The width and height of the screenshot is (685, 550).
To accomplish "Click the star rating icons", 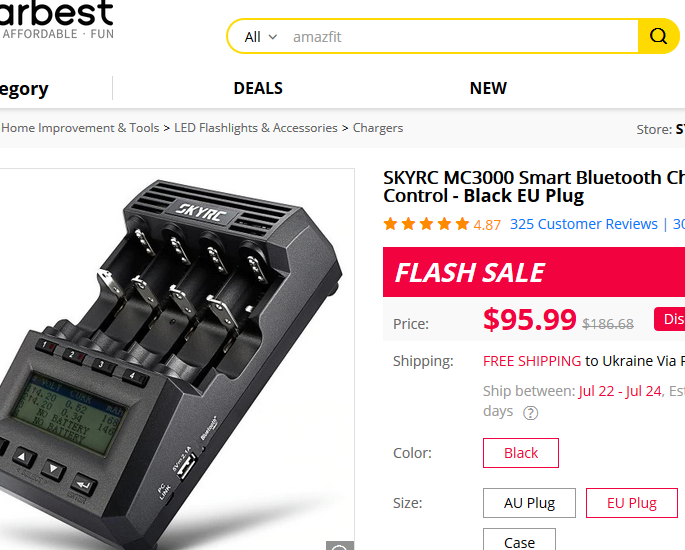I will coord(426,224).
